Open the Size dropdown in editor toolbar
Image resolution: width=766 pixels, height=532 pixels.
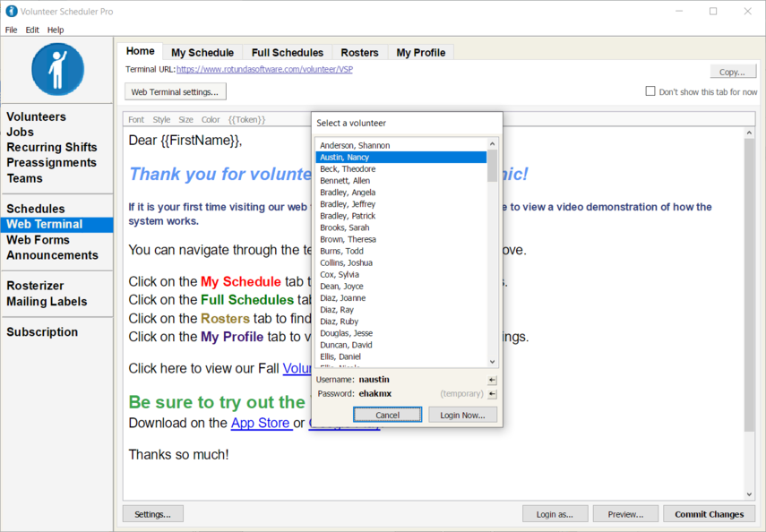click(185, 120)
